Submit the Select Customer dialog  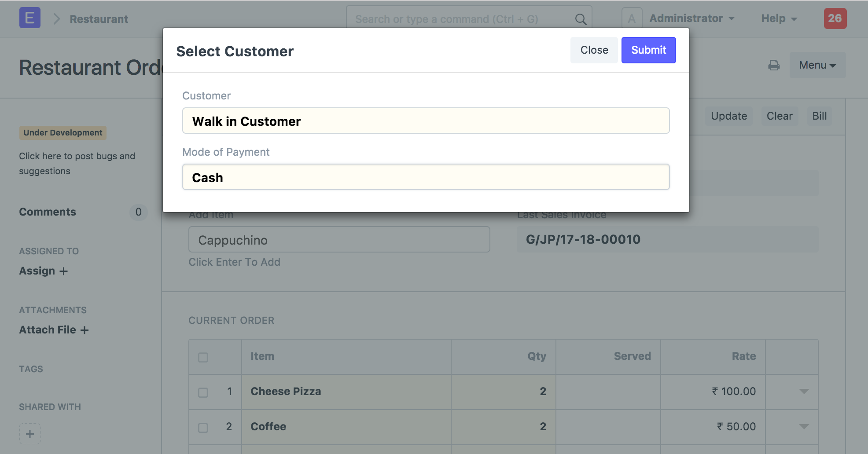[648, 50]
